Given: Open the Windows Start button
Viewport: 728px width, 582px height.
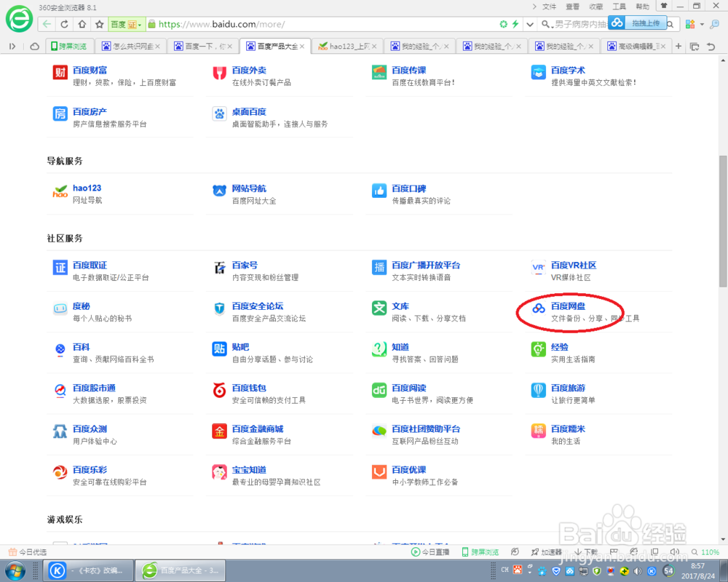Looking at the screenshot, I should coord(15,570).
